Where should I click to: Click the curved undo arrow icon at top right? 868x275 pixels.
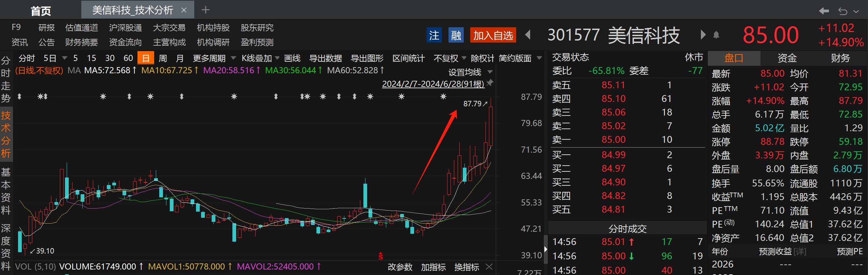843,11
